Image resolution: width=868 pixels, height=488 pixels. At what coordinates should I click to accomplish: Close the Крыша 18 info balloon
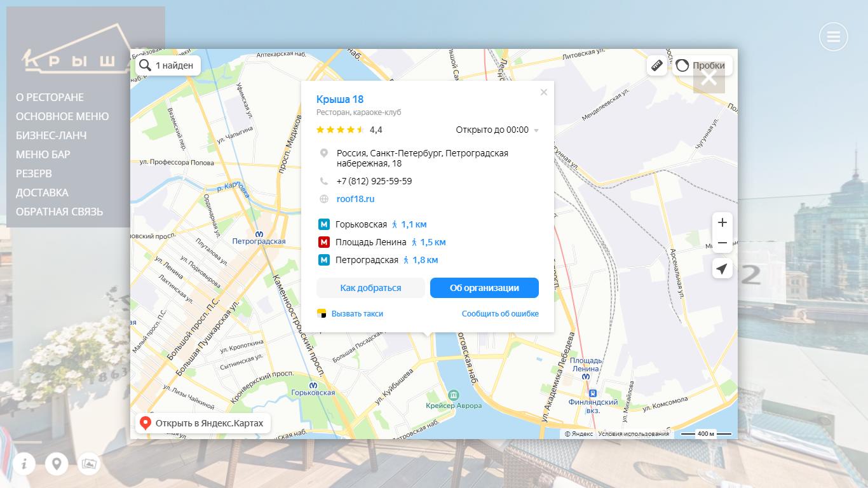[x=543, y=92]
